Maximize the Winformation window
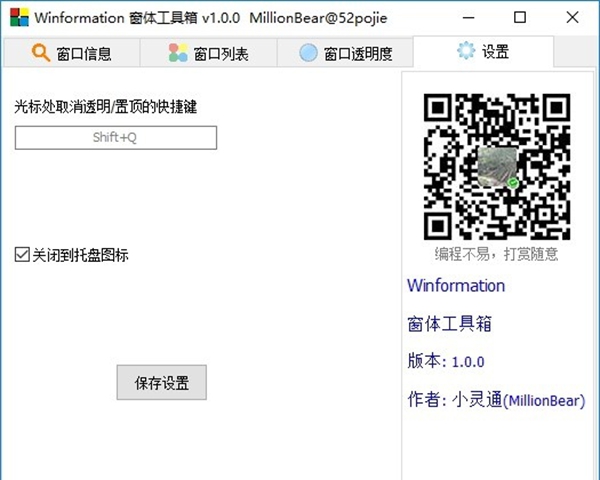Viewport: 600px width, 480px height. coord(520,17)
